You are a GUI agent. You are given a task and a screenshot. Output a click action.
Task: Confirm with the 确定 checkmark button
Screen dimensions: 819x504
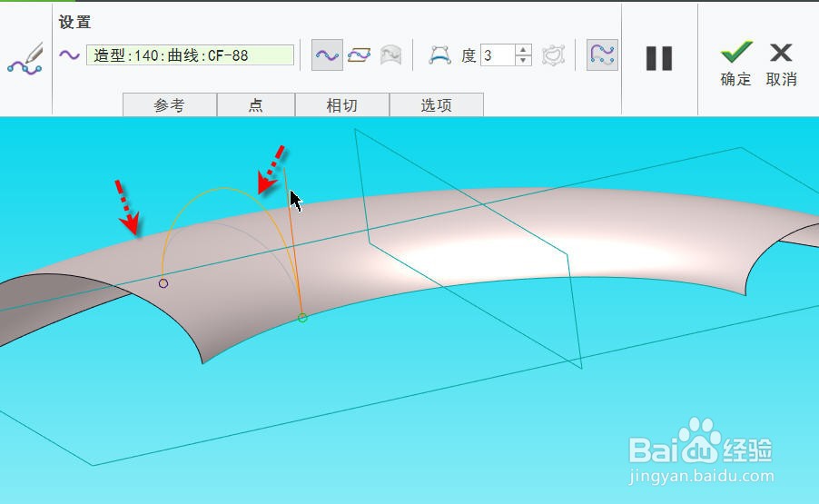tap(736, 64)
